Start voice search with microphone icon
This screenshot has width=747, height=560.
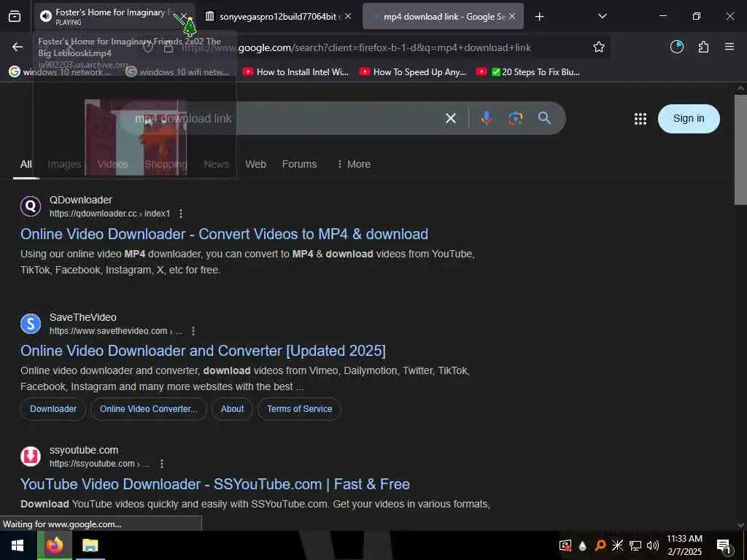[486, 118]
